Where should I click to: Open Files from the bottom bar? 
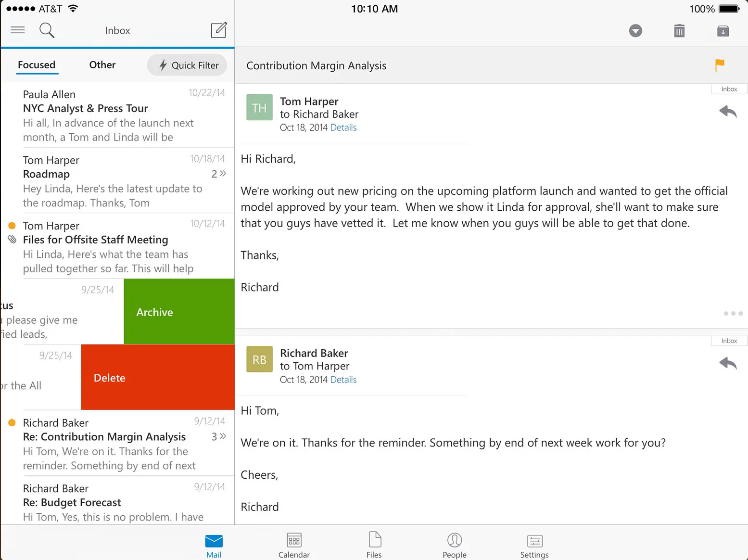(x=374, y=544)
